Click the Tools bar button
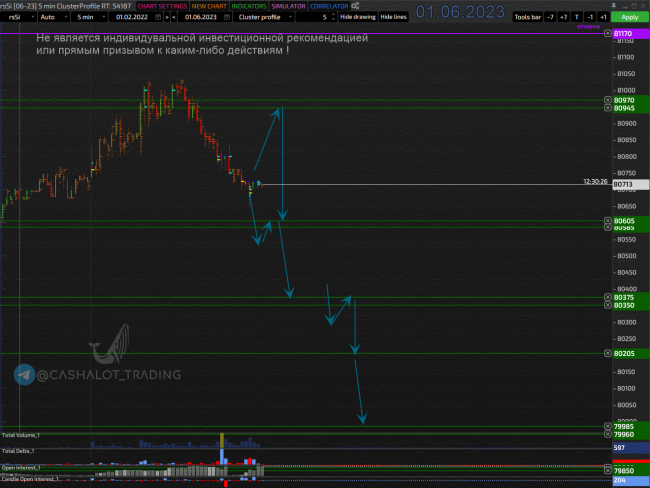Image resolution: width=650 pixels, height=488 pixels. pyautogui.click(x=528, y=17)
